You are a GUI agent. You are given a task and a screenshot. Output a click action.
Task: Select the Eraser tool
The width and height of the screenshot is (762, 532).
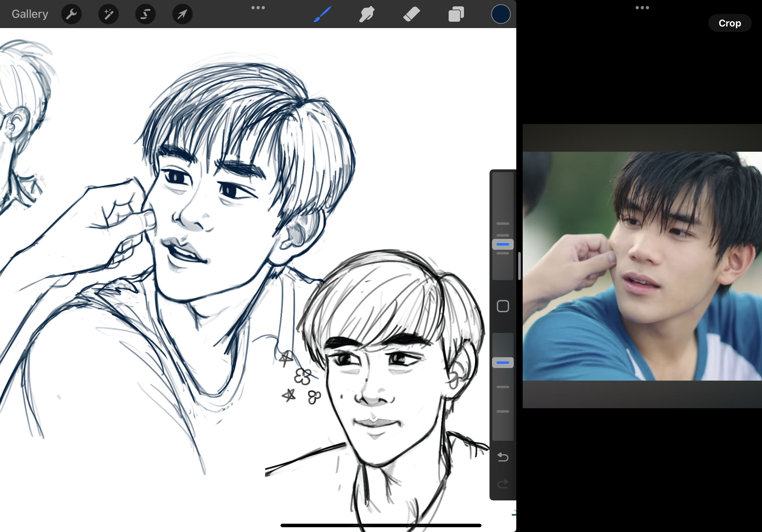412,14
